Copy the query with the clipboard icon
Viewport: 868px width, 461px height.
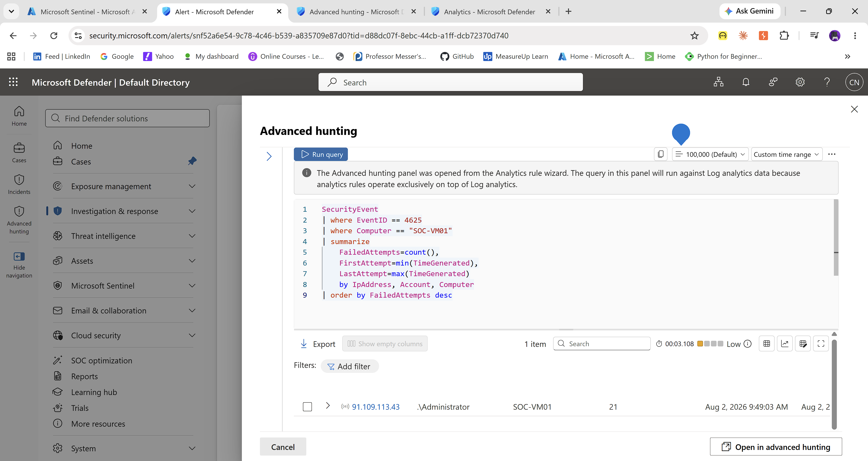[660, 154]
